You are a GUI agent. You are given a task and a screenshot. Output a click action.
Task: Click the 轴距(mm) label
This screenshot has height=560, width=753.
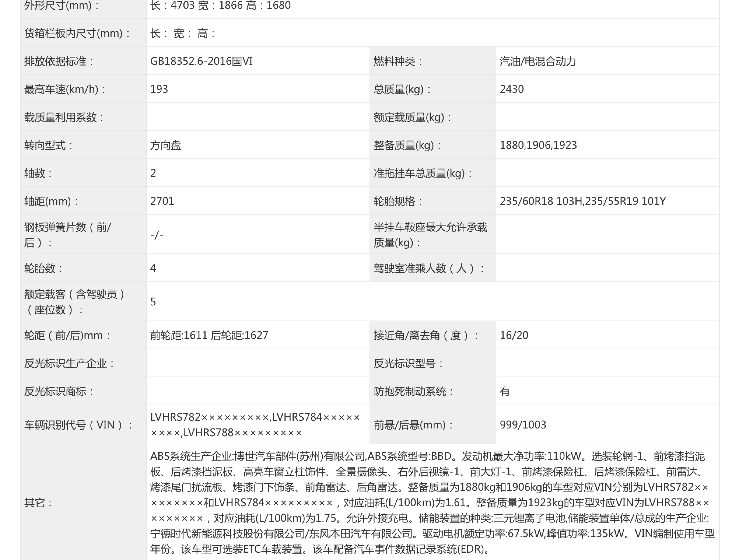click(x=51, y=201)
